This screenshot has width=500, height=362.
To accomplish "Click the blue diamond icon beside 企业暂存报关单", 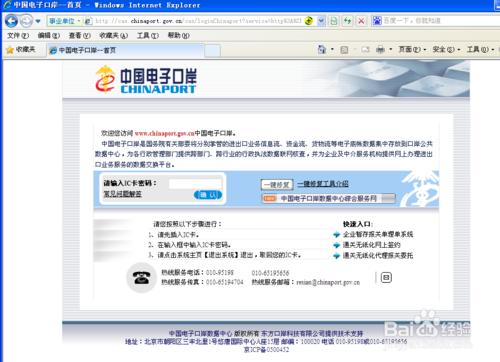I will tap(336, 235).
